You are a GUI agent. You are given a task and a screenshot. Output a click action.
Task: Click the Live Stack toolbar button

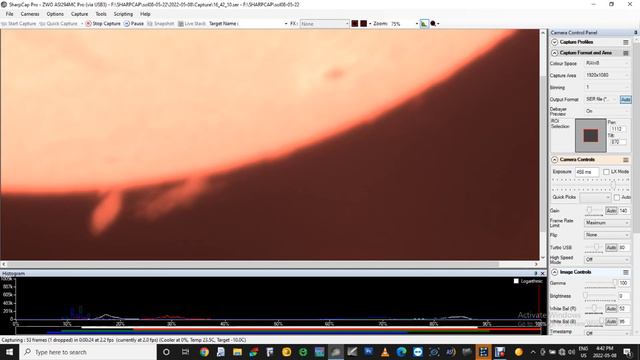(192, 24)
